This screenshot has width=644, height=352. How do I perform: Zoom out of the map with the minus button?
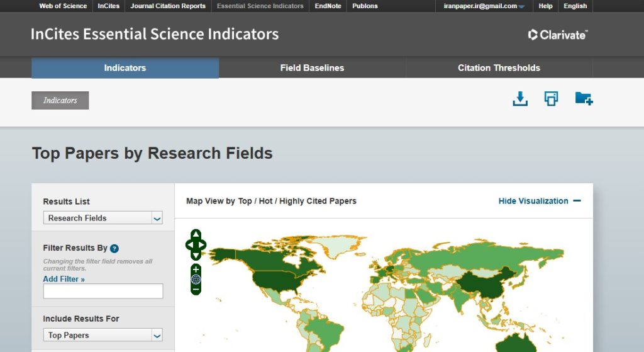click(196, 290)
